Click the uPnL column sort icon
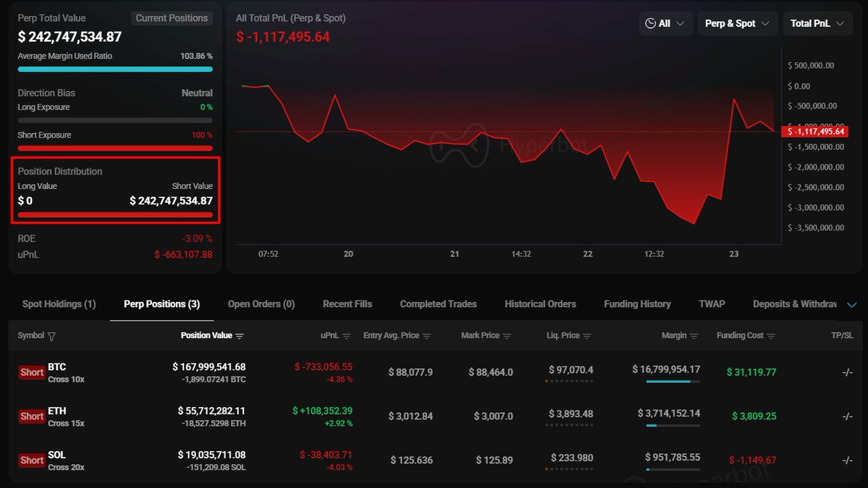This screenshot has width=868, height=488. pyautogui.click(x=346, y=336)
